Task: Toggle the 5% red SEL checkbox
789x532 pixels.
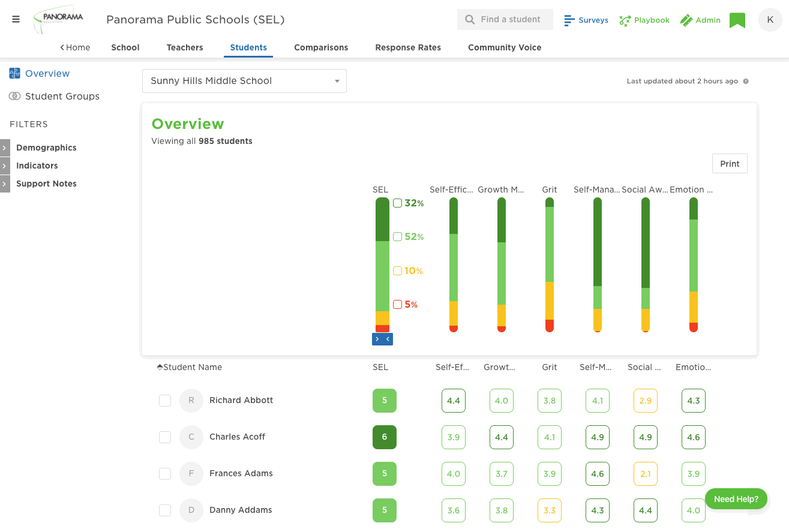Action: pyautogui.click(x=397, y=305)
